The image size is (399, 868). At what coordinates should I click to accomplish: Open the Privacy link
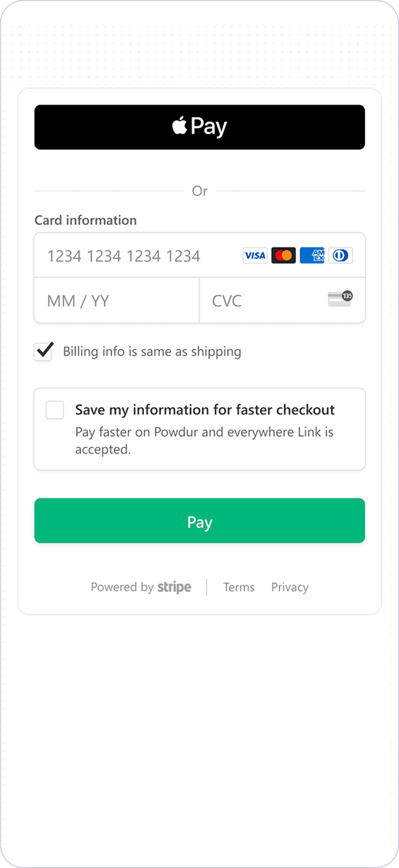coord(290,587)
